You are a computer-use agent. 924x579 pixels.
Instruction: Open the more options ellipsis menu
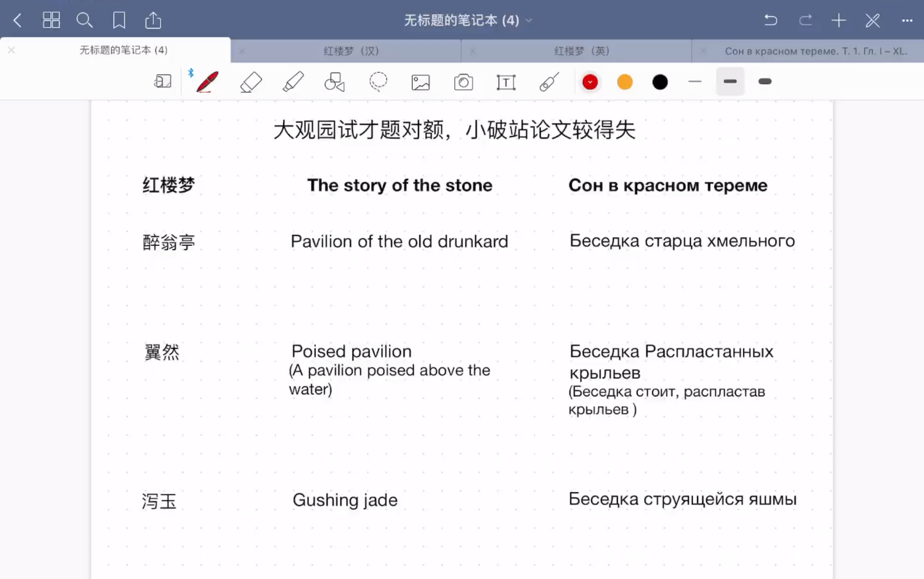[907, 20]
